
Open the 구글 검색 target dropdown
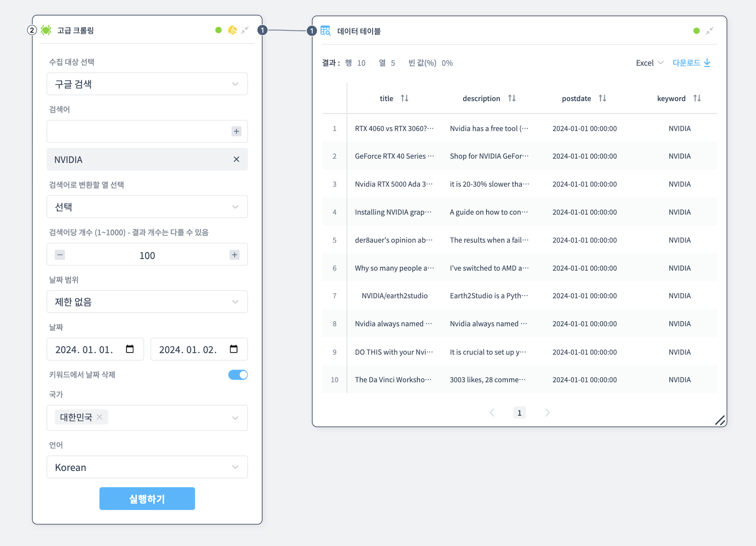point(147,84)
